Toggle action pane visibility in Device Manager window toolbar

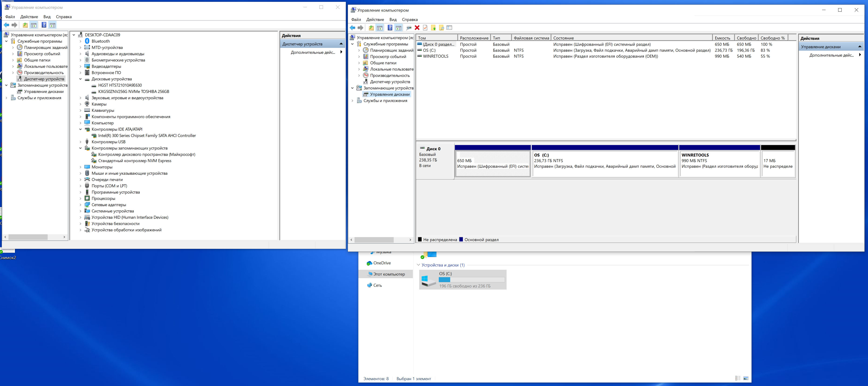pos(52,25)
